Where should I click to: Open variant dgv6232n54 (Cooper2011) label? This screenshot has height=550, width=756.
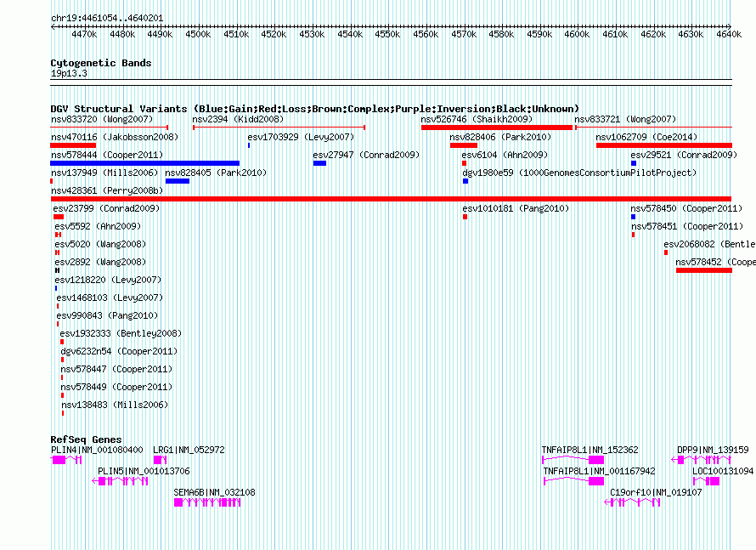tap(119, 351)
